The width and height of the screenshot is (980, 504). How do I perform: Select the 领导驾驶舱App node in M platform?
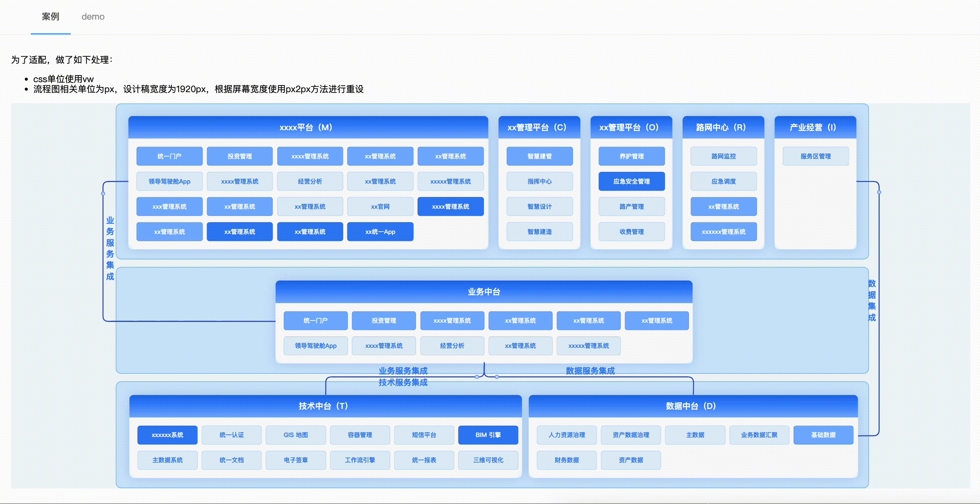click(x=169, y=181)
